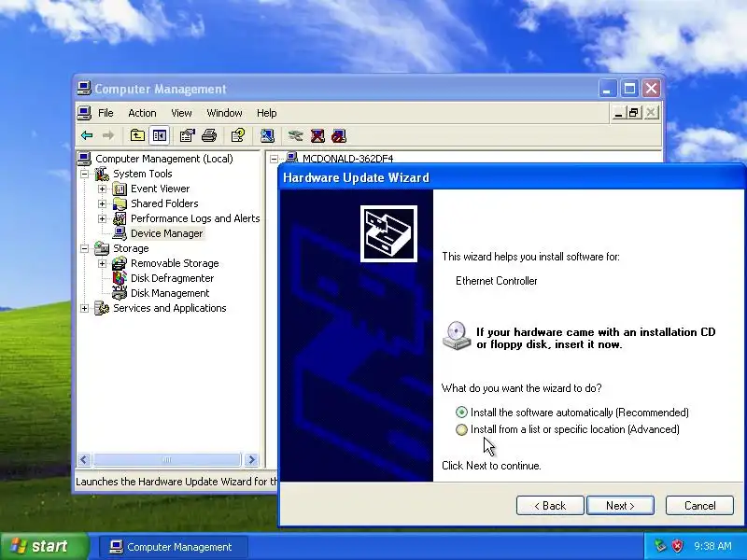Click the taskbar clock showing 9:38 AM

coord(712,546)
